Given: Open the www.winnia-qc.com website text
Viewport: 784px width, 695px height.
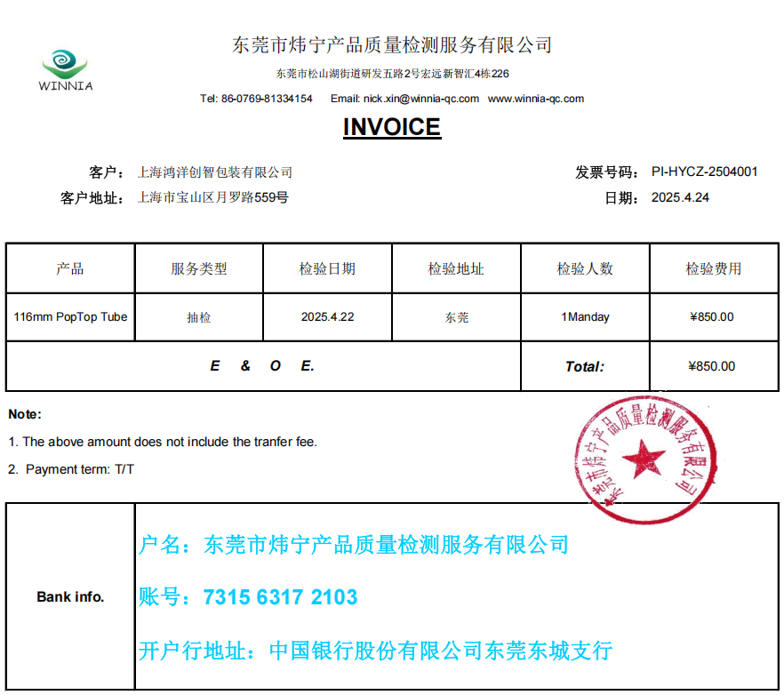Looking at the screenshot, I should coord(535,99).
